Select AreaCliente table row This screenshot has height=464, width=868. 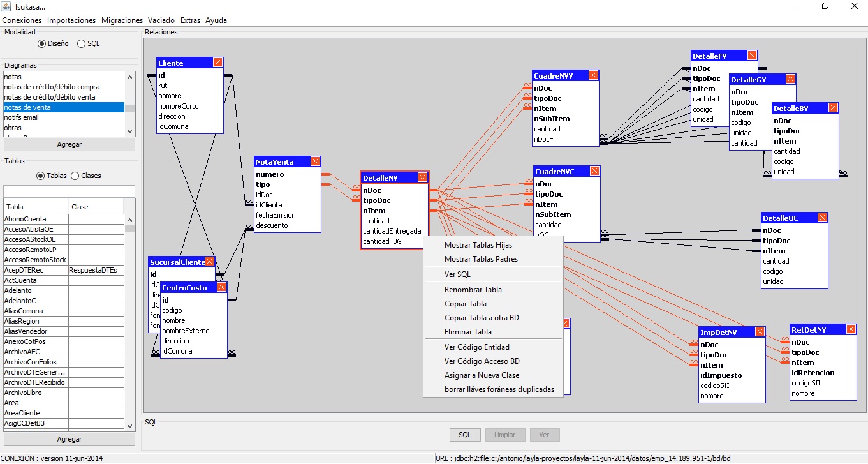coord(64,413)
